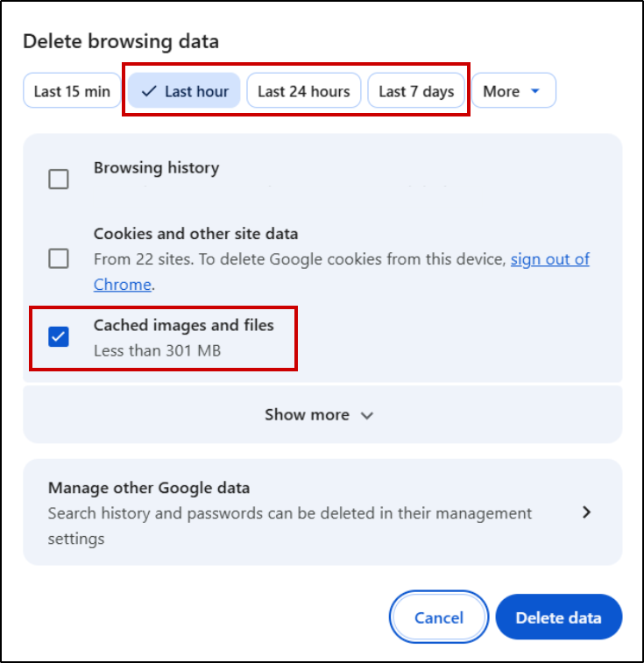Screen dimensions: 644x663
Task: Click the arrow icon beside More
Action: click(534, 91)
